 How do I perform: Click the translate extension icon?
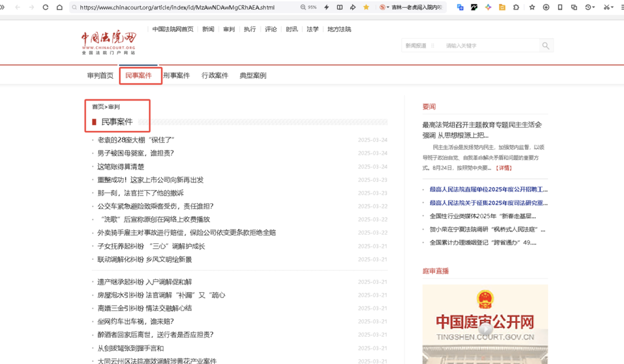click(x=460, y=7)
